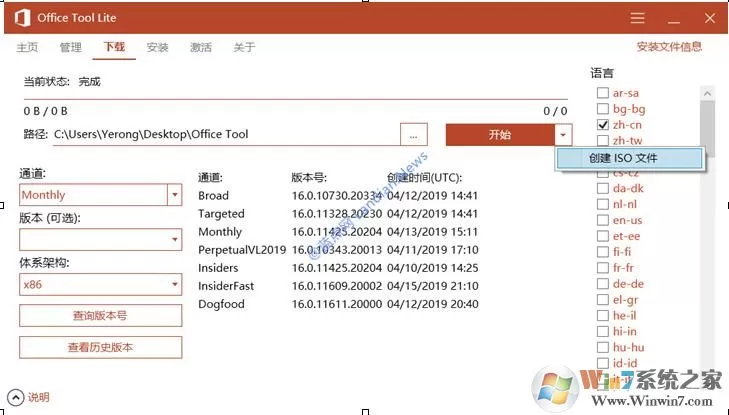Open the arrow beside 开始 button
Screen dimensions: 729x415
pos(563,135)
